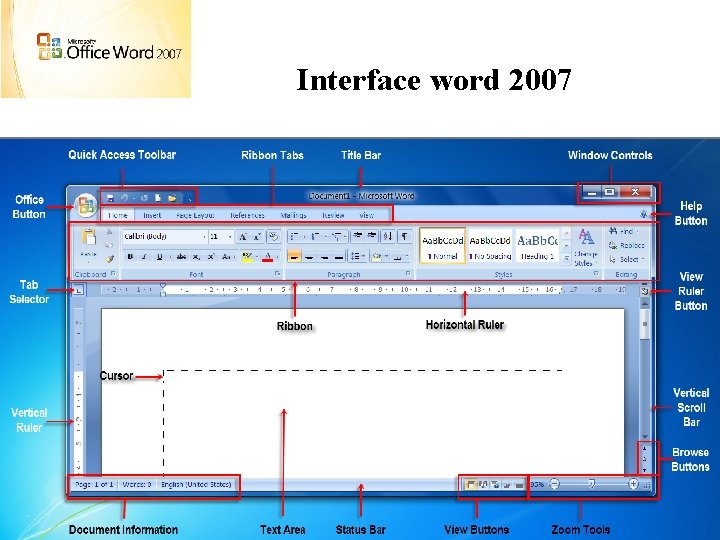Expand the Customize Quick Access Toolbar arrow
Viewport: 720px width, 540px height.
[x=190, y=199]
